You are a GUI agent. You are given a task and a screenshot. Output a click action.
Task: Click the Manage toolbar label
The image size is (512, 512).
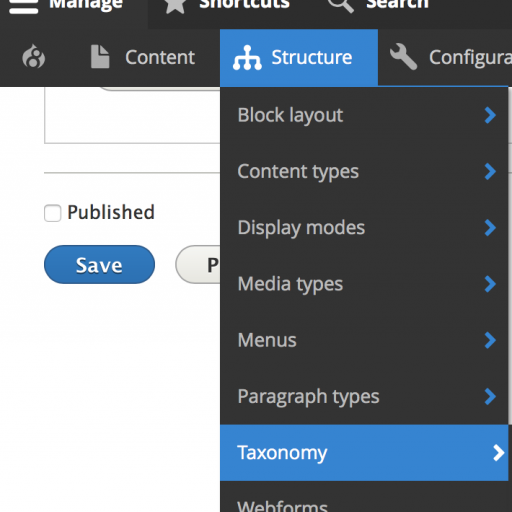tap(86, 5)
